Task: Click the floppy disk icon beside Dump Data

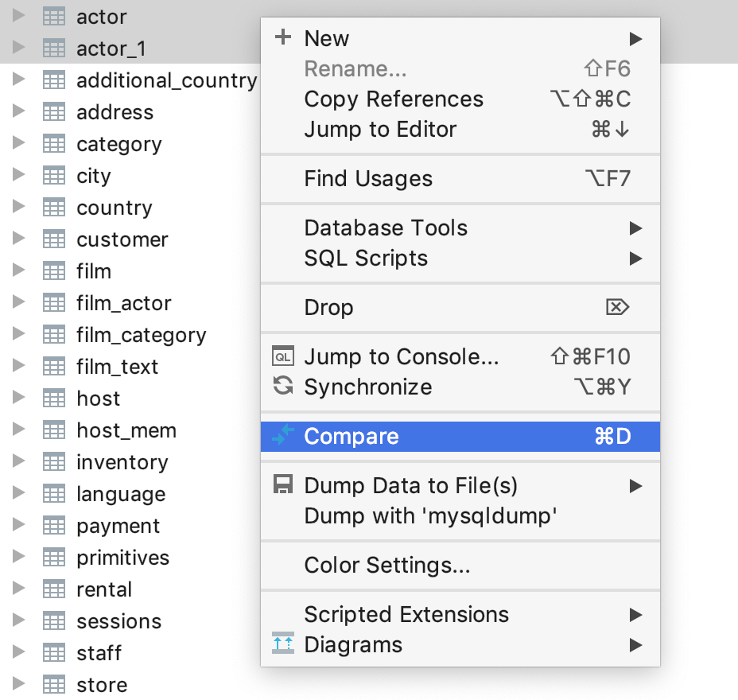Action: 283,484
